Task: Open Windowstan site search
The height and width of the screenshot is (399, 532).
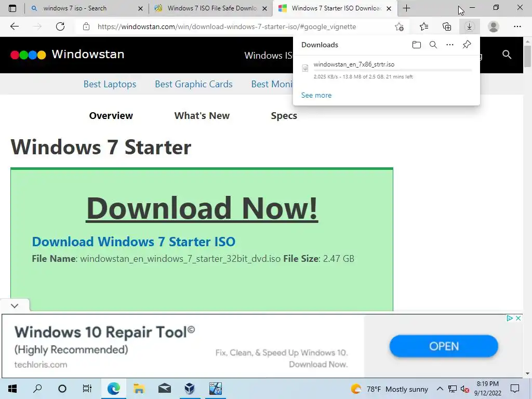Action: (507, 54)
